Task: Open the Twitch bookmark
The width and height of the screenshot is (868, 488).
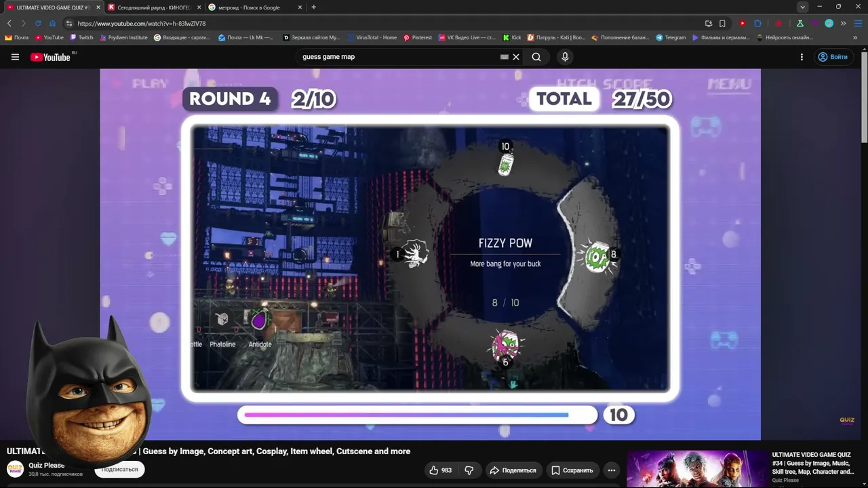Action: [81, 37]
